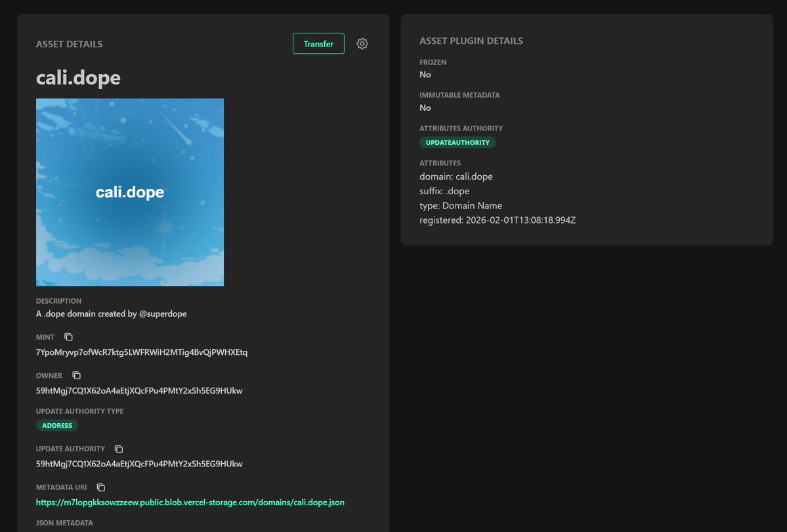Viewport: 787px width, 532px height.
Task: Copy the update authority address
Action: (x=118, y=449)
